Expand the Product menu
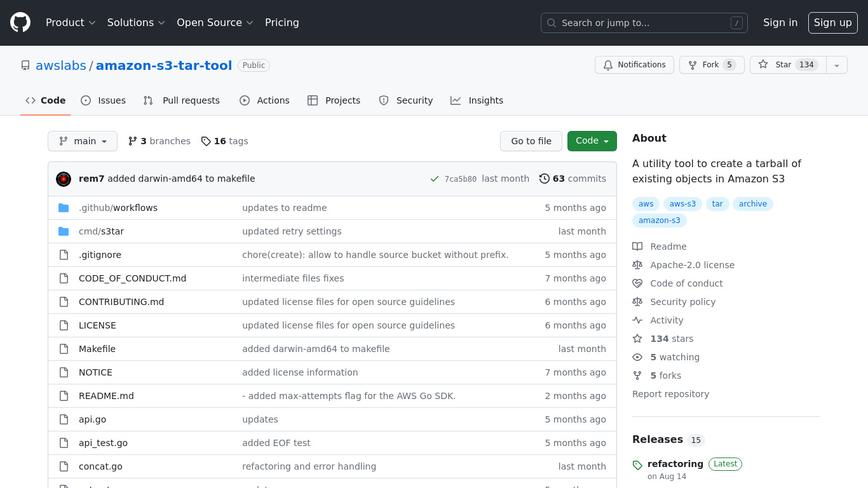Image resolution: width=868 pixels, height=488 pixels. pyautogui.click(x=71, y=22)
